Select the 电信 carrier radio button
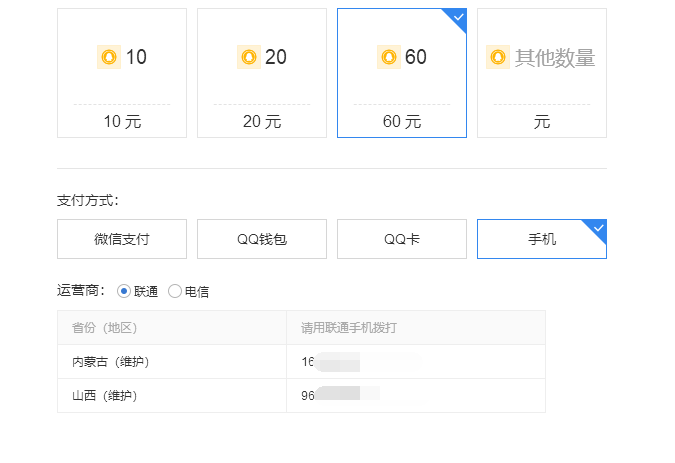The height and width of the screenshot is (463, 675). tap(175, 291)
